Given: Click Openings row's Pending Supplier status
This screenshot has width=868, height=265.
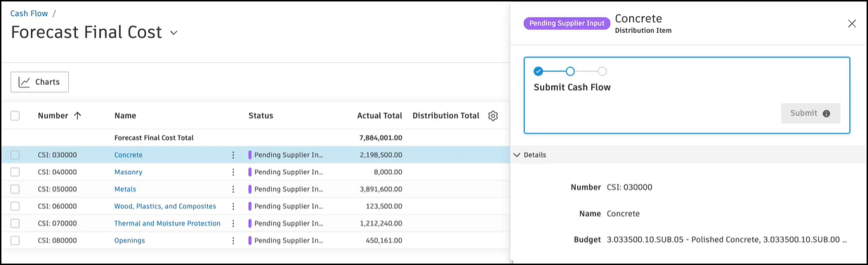Looking at the screenshot, I should (286, 240).
